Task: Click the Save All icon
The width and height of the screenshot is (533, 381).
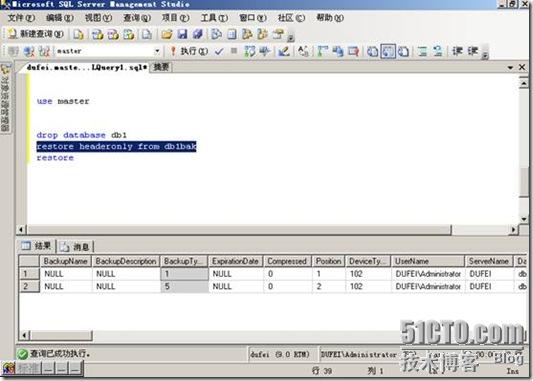Action: click(x=197, y=34)
